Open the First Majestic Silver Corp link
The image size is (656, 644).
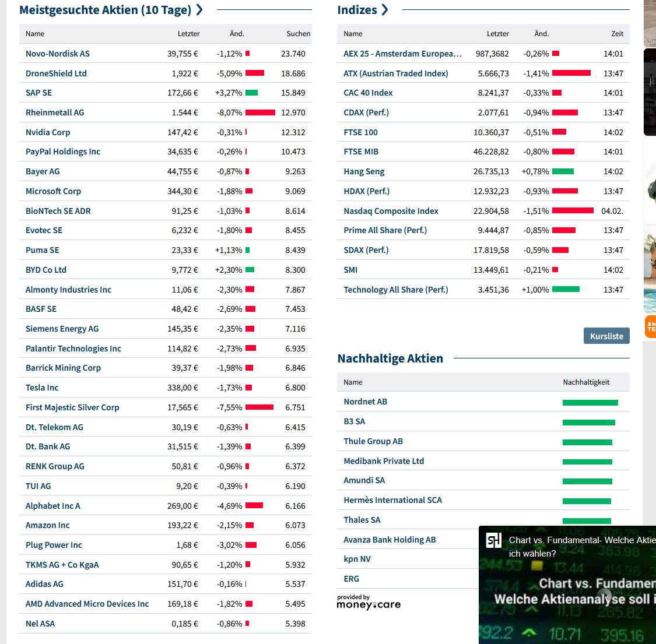[72, 407]
